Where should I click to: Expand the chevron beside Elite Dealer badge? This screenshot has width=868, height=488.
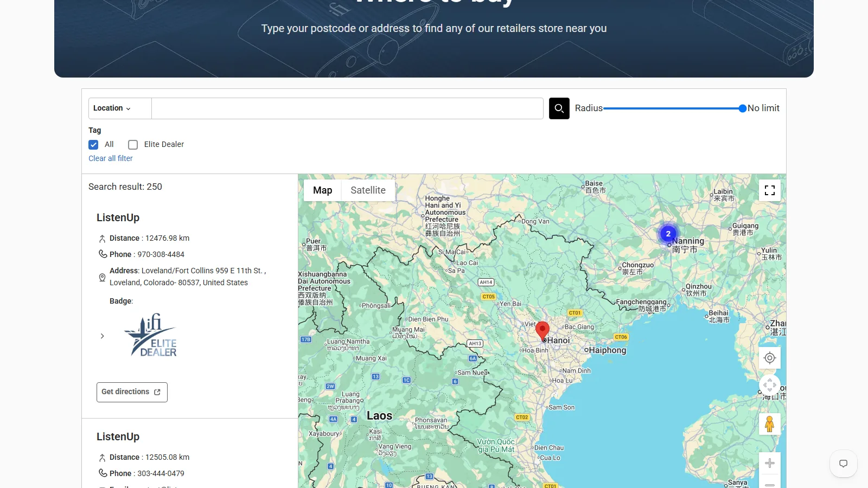[102, 336]
